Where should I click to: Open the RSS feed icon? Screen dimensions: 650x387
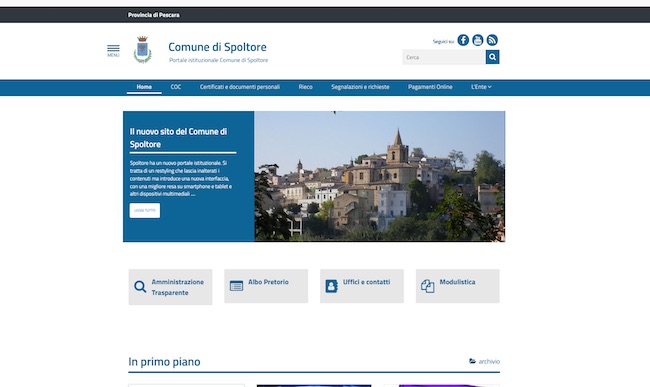(492, 40)
